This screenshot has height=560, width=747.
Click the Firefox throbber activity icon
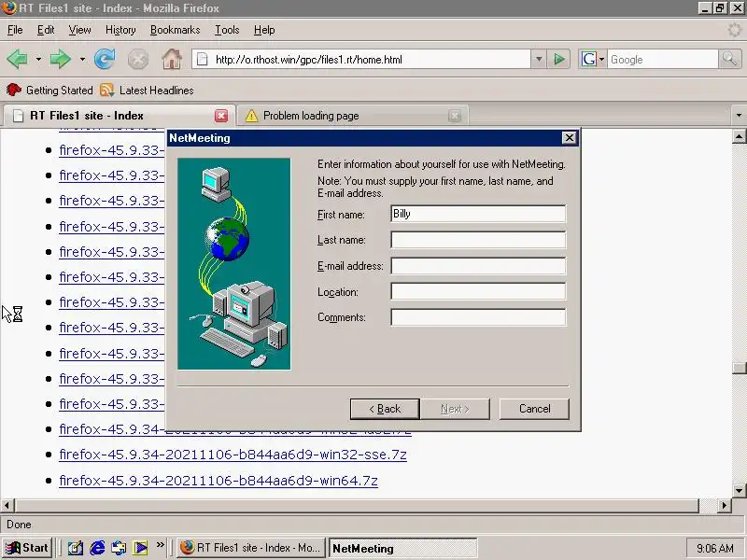coord(734,30)
